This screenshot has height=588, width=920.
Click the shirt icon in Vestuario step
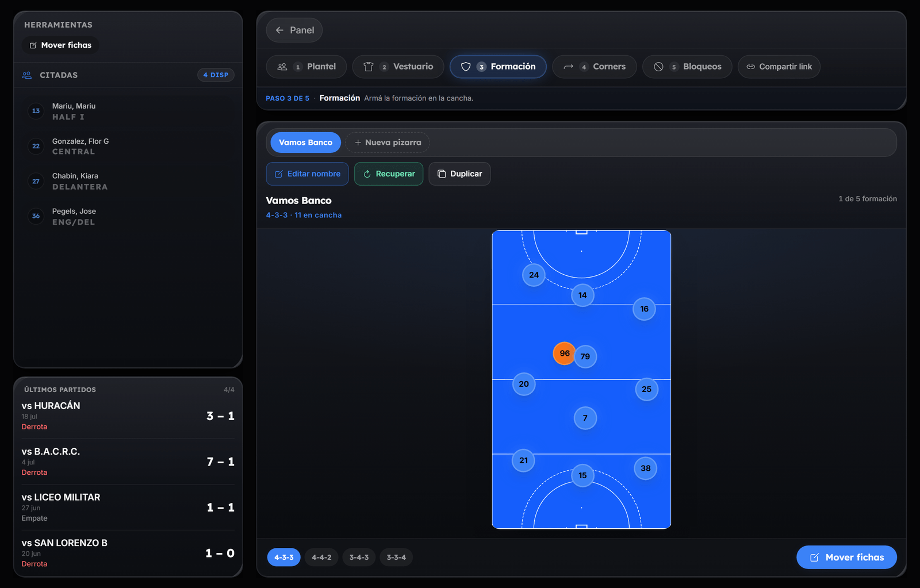tap(369, 67)
